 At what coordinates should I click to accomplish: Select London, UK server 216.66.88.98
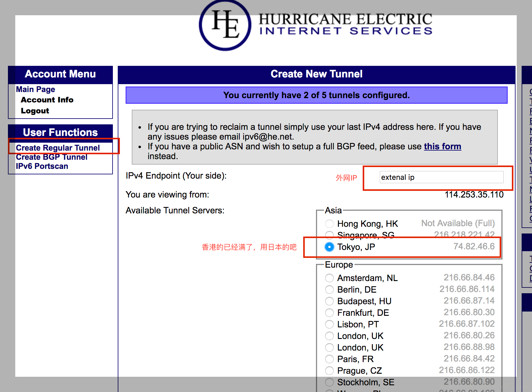point(329,347)
